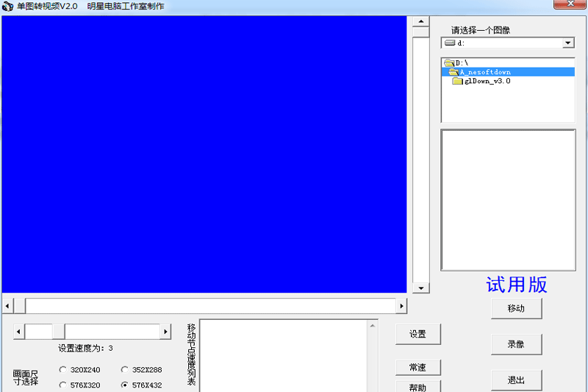Image resolution: width=588 pixels, height=392 pixels.
Task: Click the blue image preview area
Action: [x=204, y=154]
